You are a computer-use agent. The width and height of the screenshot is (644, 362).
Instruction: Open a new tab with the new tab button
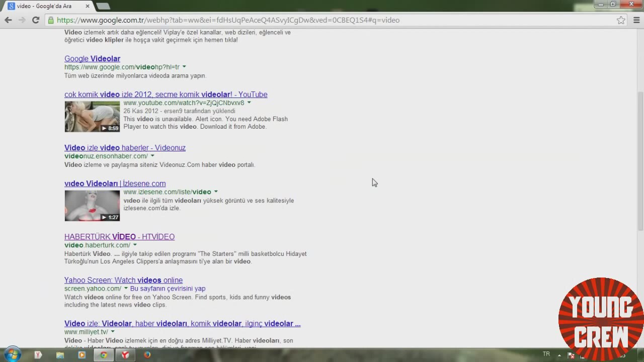[x=103, y=6]
